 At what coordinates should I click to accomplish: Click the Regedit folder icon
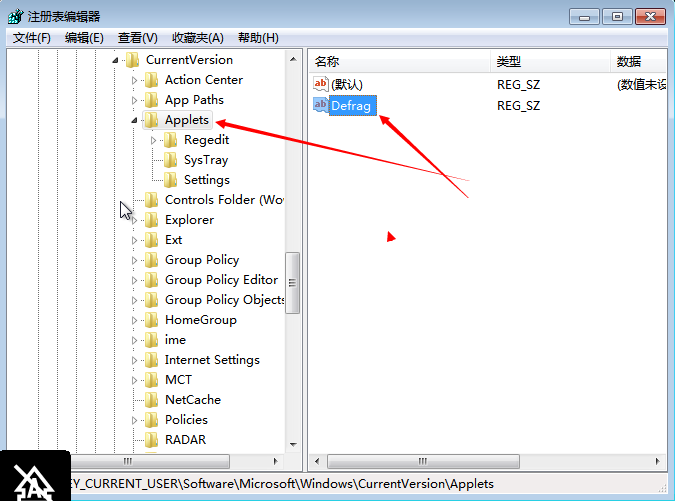[x=170, y=140]
